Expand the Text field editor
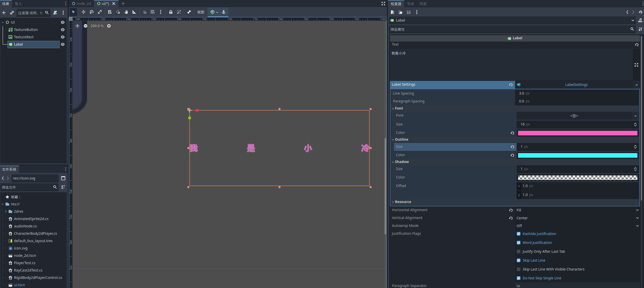644x288 pixels. click(x=636, y=65)
